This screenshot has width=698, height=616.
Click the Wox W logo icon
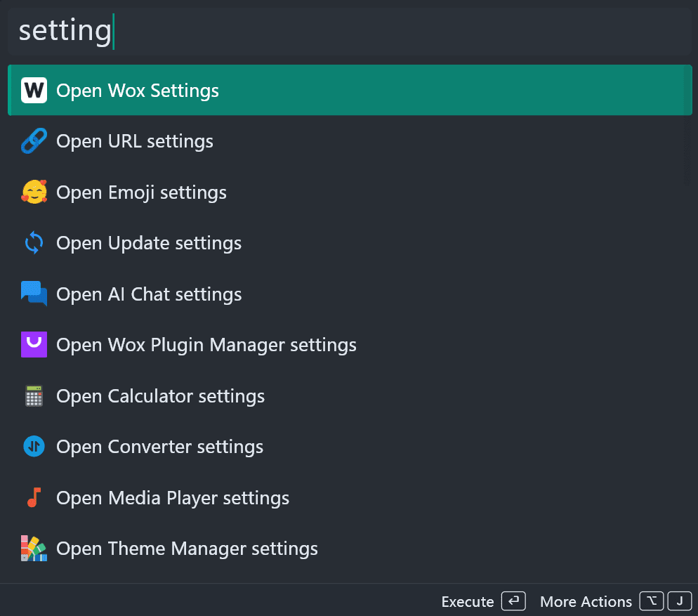[34, 91]
